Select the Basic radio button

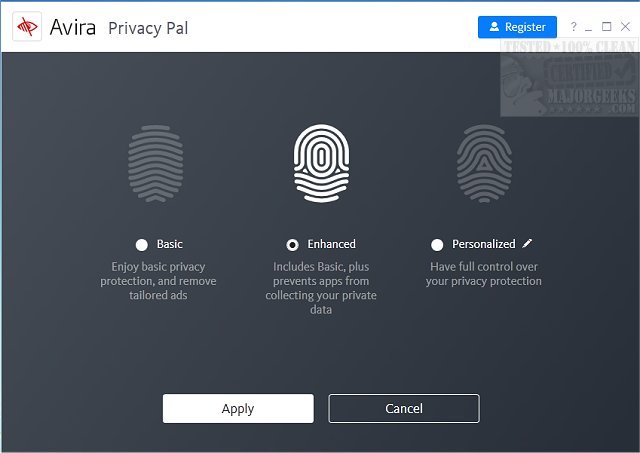[141, 244]
